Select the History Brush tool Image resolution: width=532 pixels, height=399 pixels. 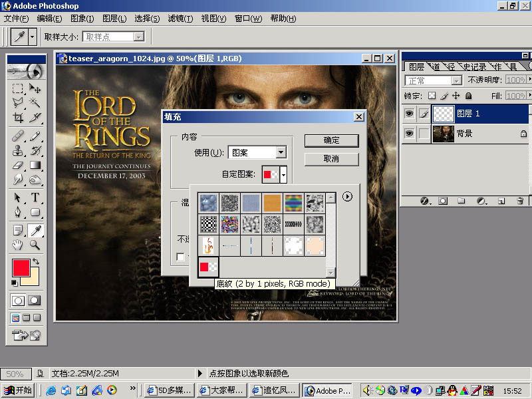point(35,150)
